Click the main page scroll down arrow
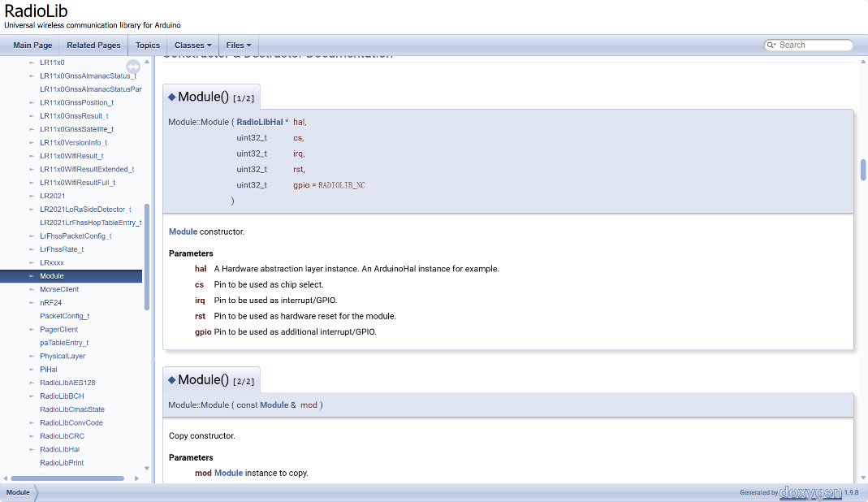This screenshot has width=868, height=502. click(863, 478)
